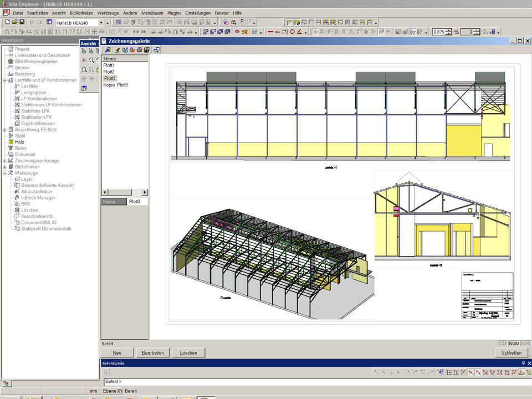The height and width of the screenshot is (399, 532).
Task: Click the Schließen button
Action: point(511,352)
